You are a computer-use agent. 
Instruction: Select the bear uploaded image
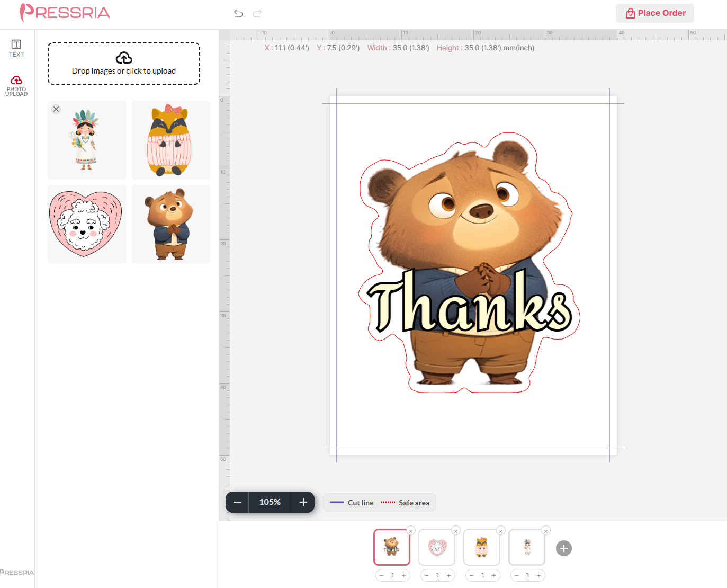[171, 224]
